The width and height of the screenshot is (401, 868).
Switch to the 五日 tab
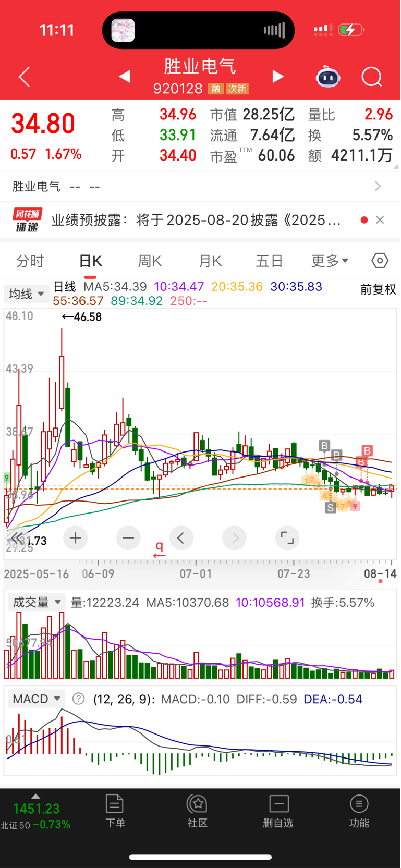point(270,261)
